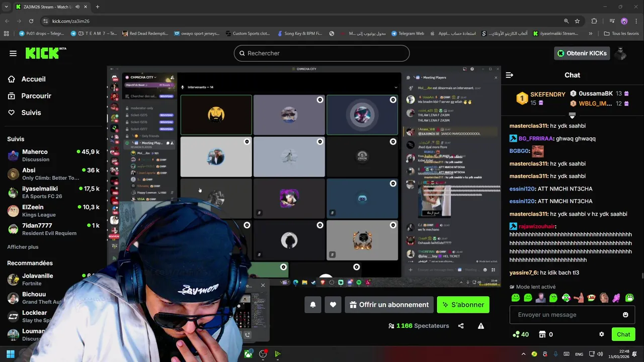Share the stream via share icon
644x362 pixels.
click(x=461, y=326)
